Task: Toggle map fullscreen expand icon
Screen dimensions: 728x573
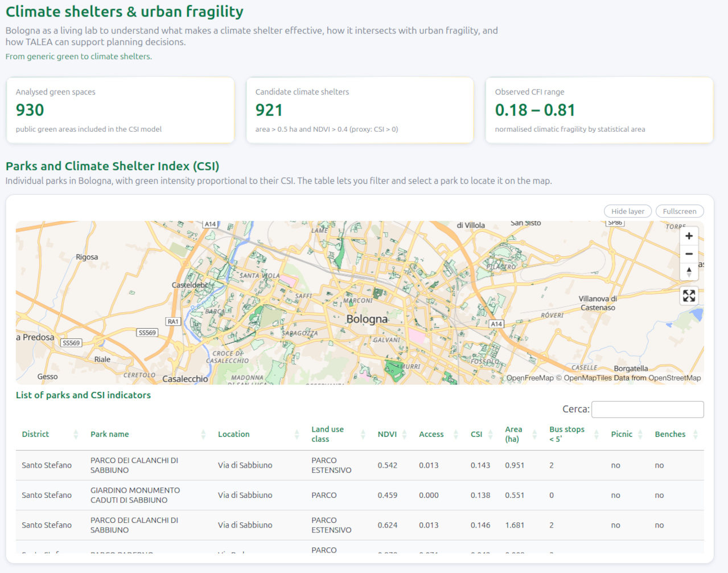Action: click(x=689, y=296)
